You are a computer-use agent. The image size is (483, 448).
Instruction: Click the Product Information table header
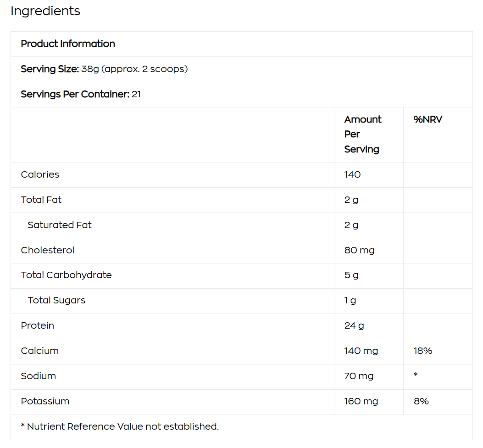[x=68, y=44]
